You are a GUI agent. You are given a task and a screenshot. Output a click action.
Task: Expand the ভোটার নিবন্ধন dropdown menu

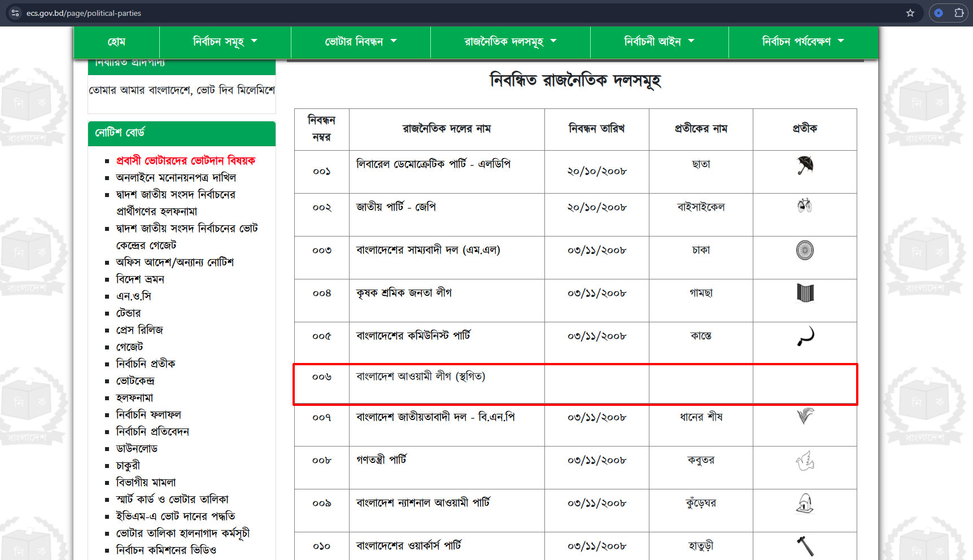click(361, 41)
